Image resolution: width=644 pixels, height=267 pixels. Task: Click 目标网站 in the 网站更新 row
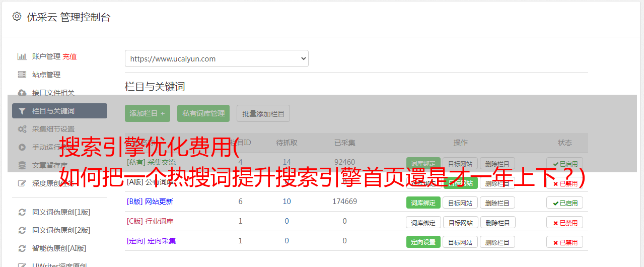(460, 203)
